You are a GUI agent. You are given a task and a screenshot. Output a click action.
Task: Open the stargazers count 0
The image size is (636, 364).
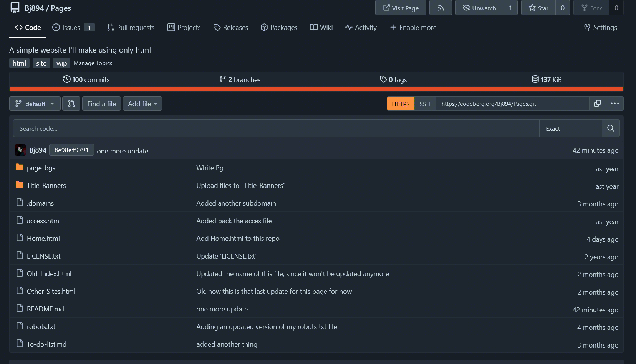563,8
